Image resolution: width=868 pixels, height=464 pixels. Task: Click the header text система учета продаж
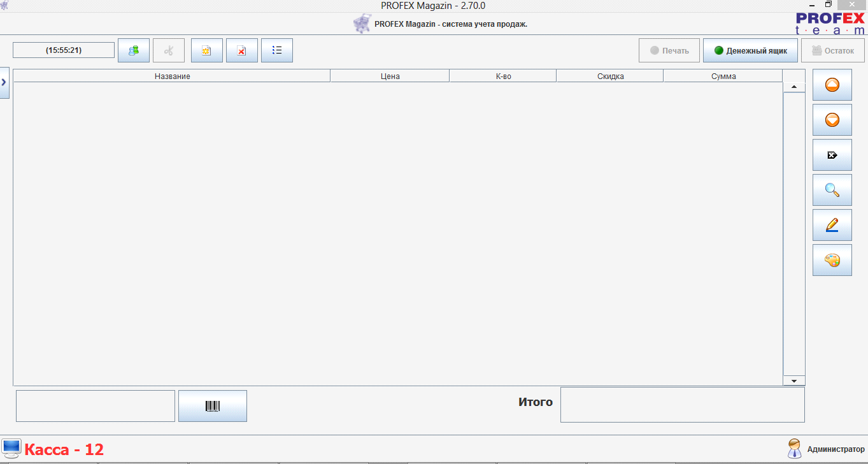click(485, 24)
